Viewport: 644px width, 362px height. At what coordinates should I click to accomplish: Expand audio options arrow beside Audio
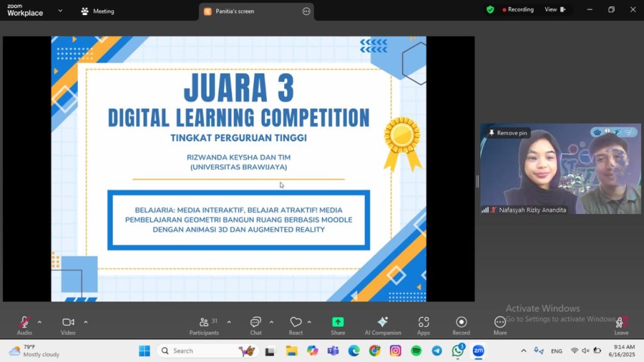point(40,322)
